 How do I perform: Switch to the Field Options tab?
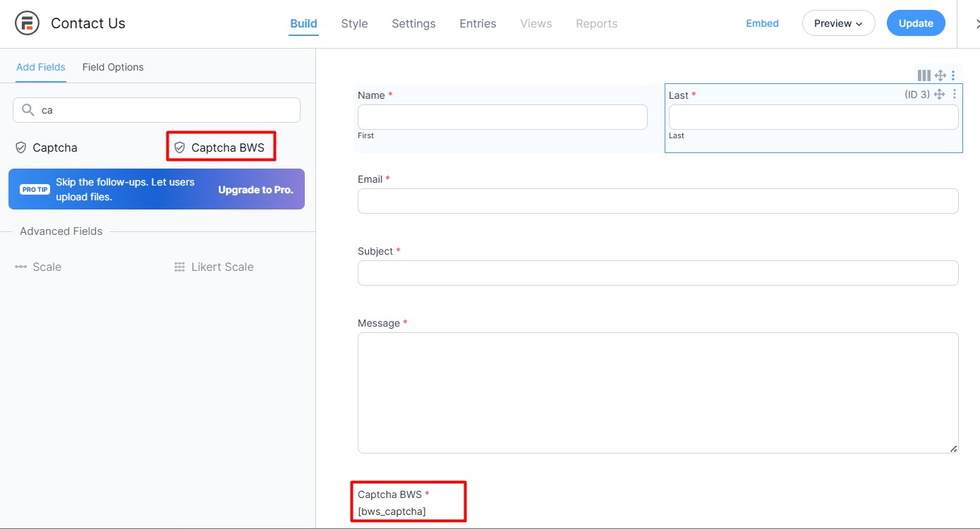[x=112, y=67]
